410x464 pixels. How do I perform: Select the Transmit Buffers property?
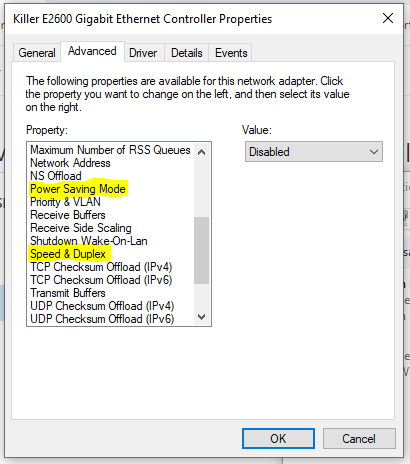tap(68, 293)
